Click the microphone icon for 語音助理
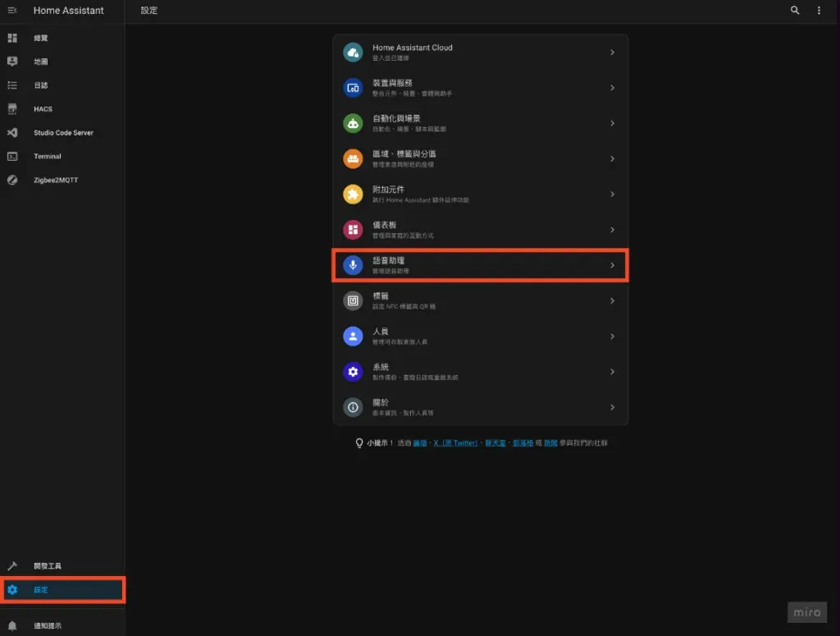The image size is (840, 636). point(353,264)
